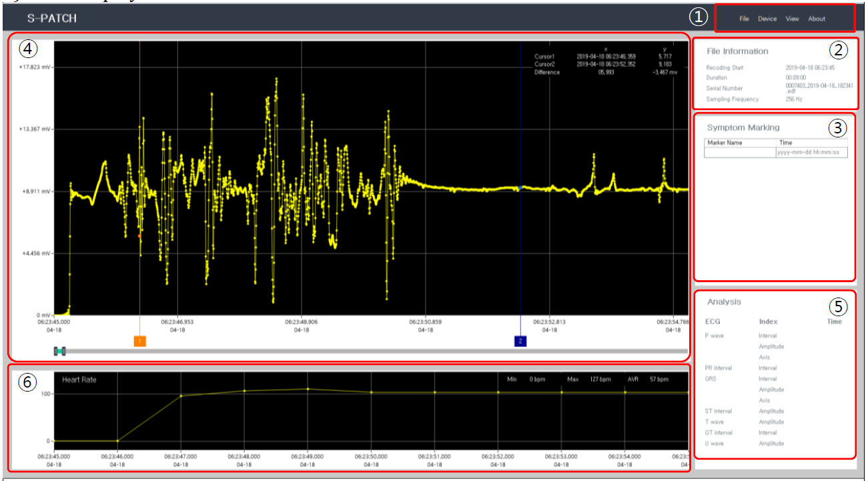Click the green timeline scroll handle

tap(60, 351)
